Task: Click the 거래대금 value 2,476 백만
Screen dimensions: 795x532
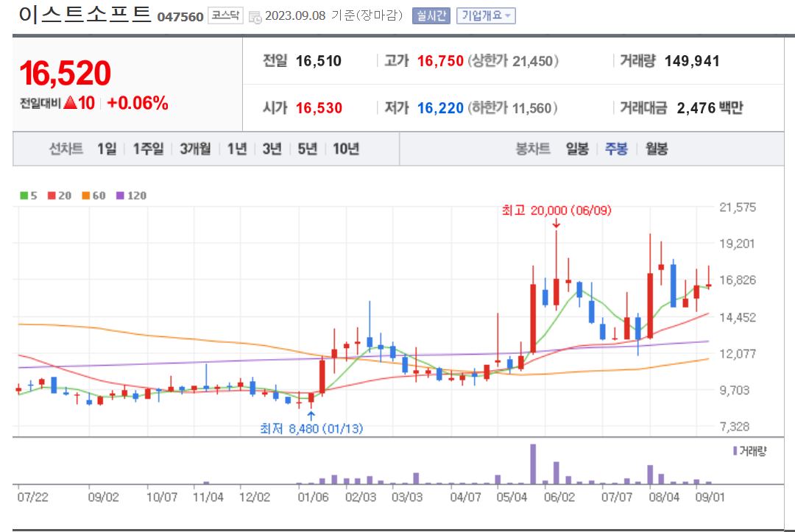Action: [710, 108]
